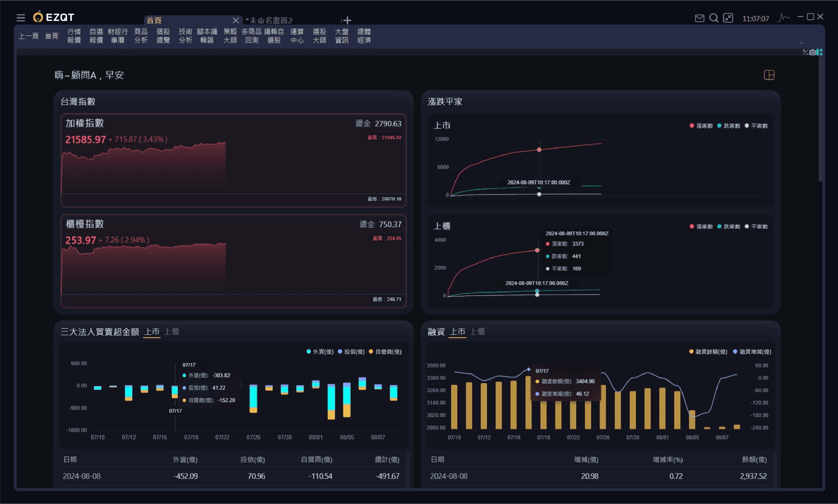
Task: Open the mail inbox icon
Action: [699, 18]
